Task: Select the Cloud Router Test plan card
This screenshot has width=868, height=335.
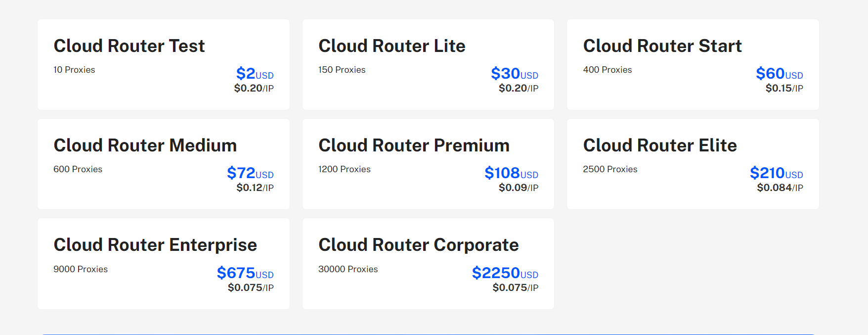Action: [x=164, y=65]
